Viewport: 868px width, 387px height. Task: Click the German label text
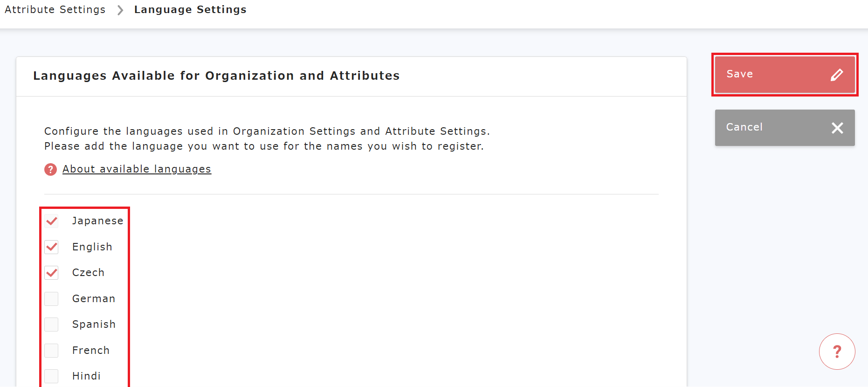94,299
